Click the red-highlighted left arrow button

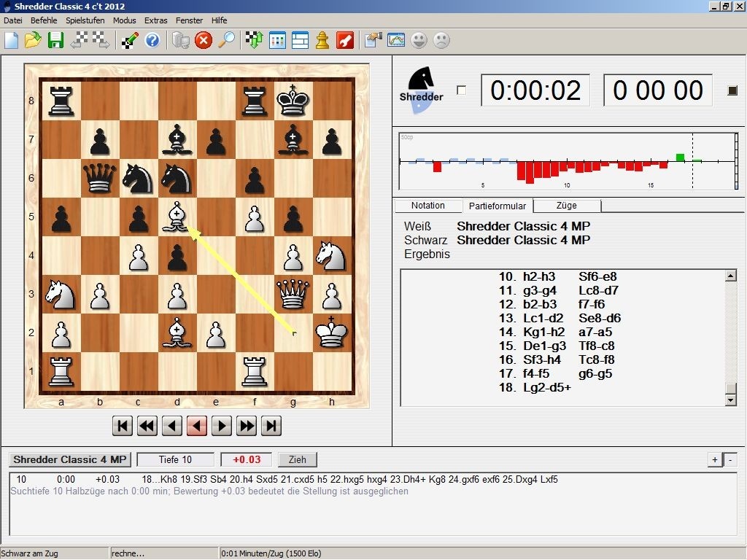click(x=197, y=426)
